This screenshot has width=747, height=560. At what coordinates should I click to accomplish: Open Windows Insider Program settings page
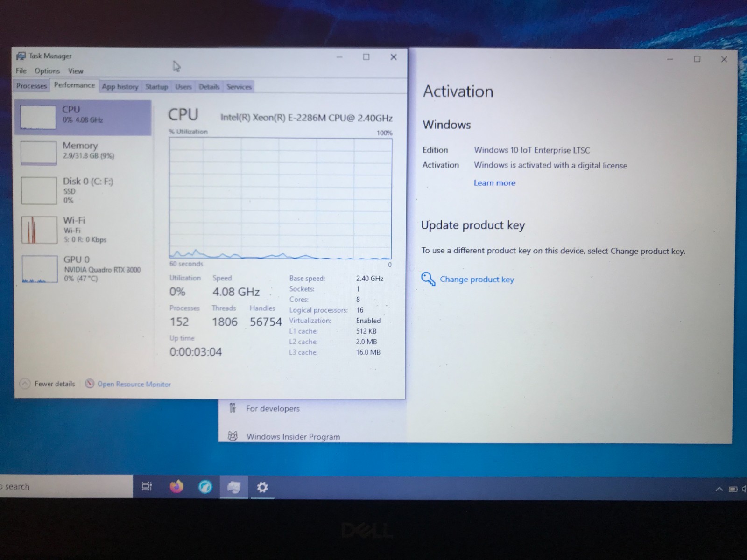293,436
